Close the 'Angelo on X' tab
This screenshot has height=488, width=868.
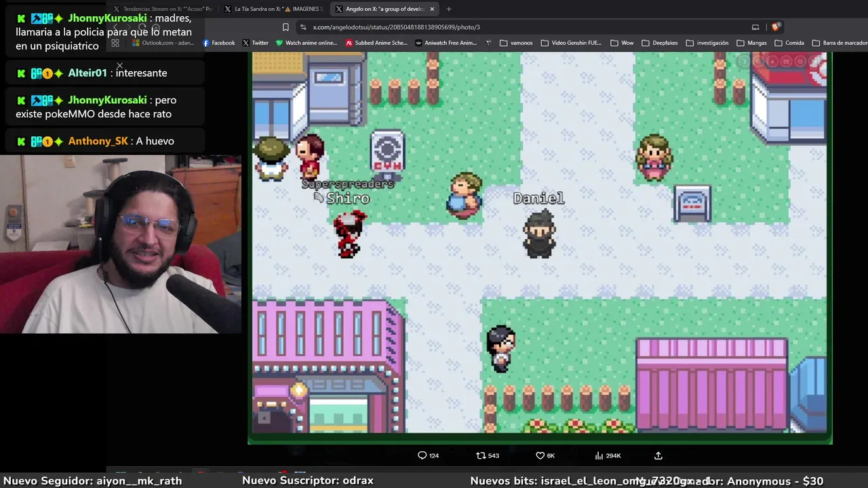point(432,9)
